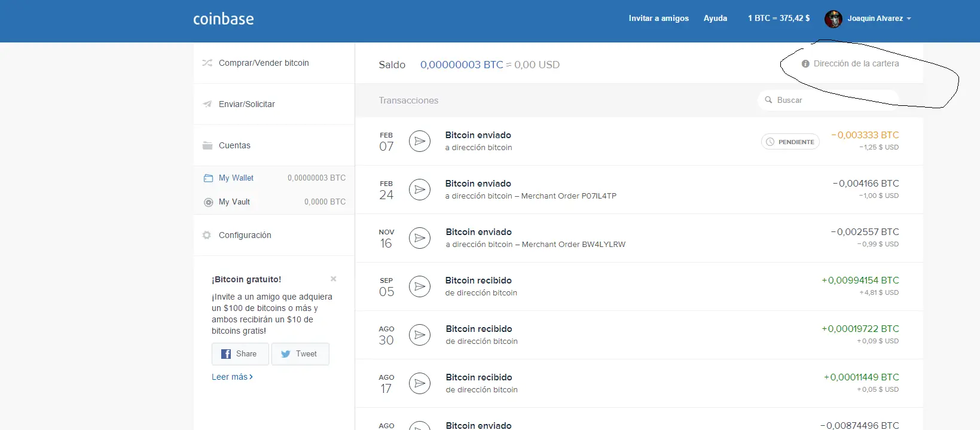
Task: Click the coinbase logo
Action: pos(224,19)
